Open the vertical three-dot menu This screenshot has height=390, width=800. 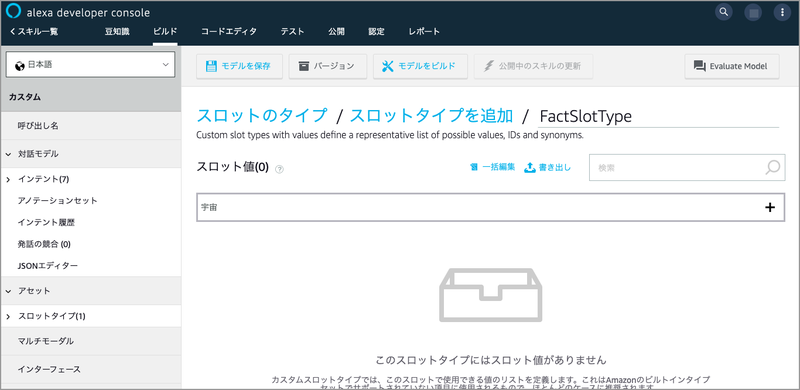coord(782,12)
